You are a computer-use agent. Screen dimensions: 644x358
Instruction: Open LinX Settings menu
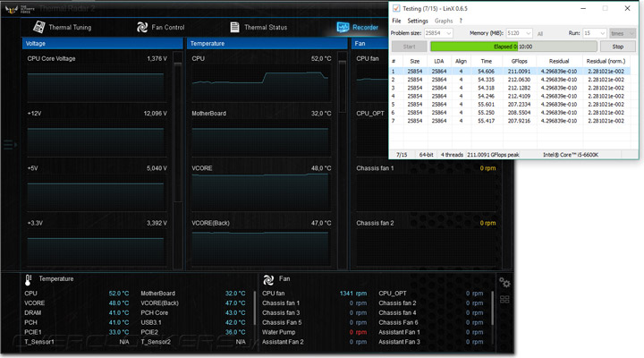click(418, 21)
